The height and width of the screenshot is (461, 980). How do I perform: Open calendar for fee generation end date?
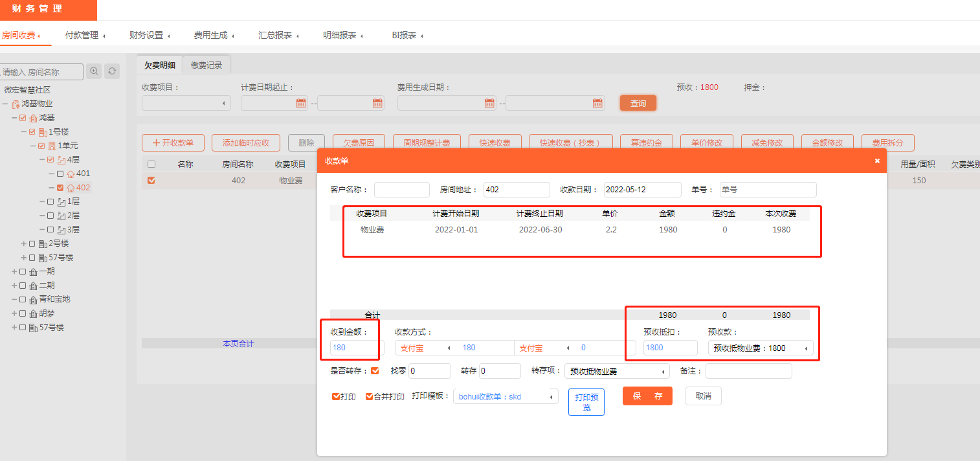(597, 103)
